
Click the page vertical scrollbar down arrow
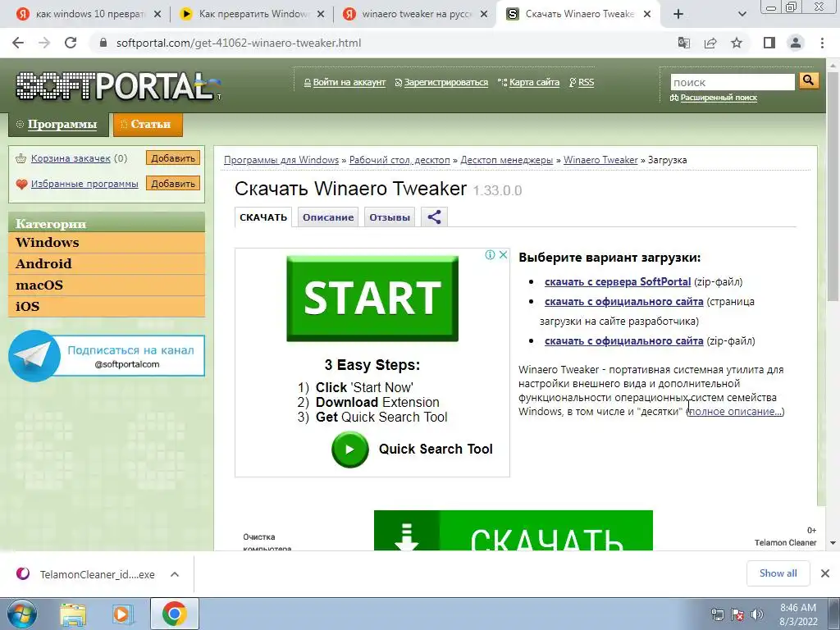(833, 543)
